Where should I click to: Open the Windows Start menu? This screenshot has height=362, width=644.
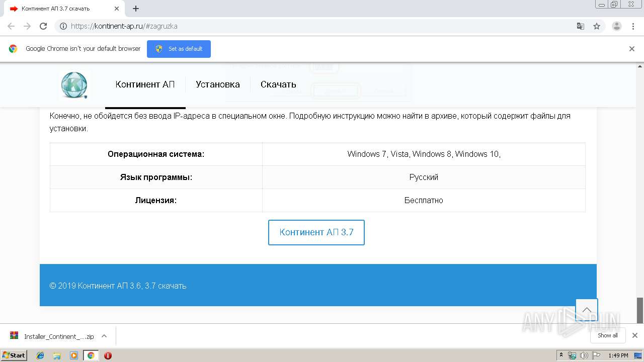(x=14, y=355)
